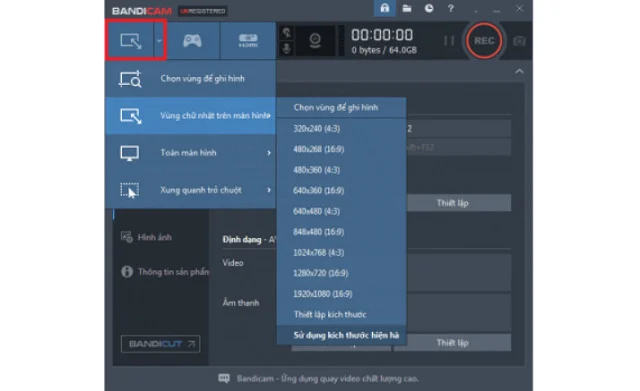Capture a screenshot with the camera icon
Image resolution: width=640 pixels, height=391 pixels.
click(x=519, y=41)
